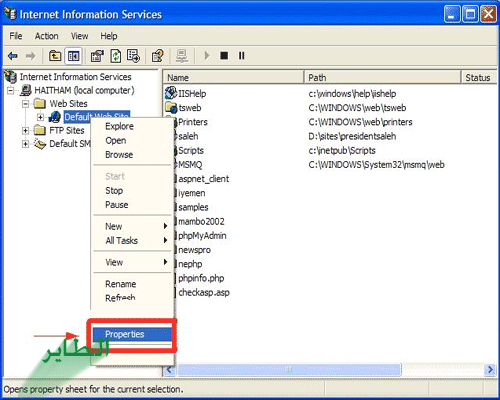The height and width of the screenshot is (400, 500).
Task: Collapse the Web Sites tree folder
Action: (x=25, y=104)
